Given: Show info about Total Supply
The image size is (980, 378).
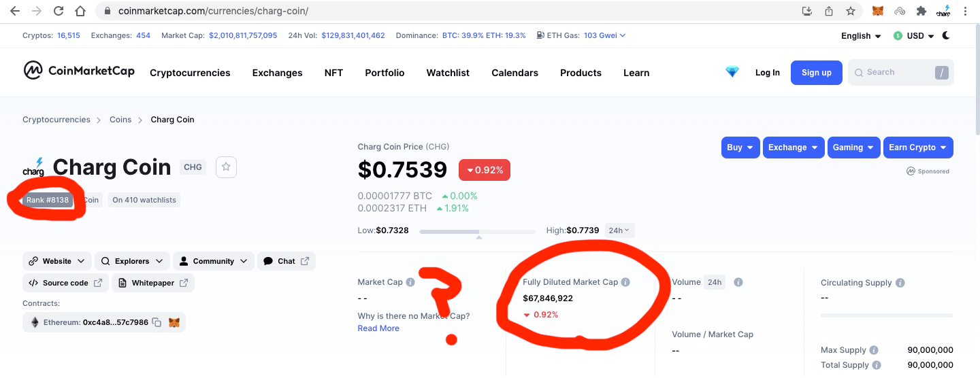Looking at the screenshot, I should (x=877, y=365).
